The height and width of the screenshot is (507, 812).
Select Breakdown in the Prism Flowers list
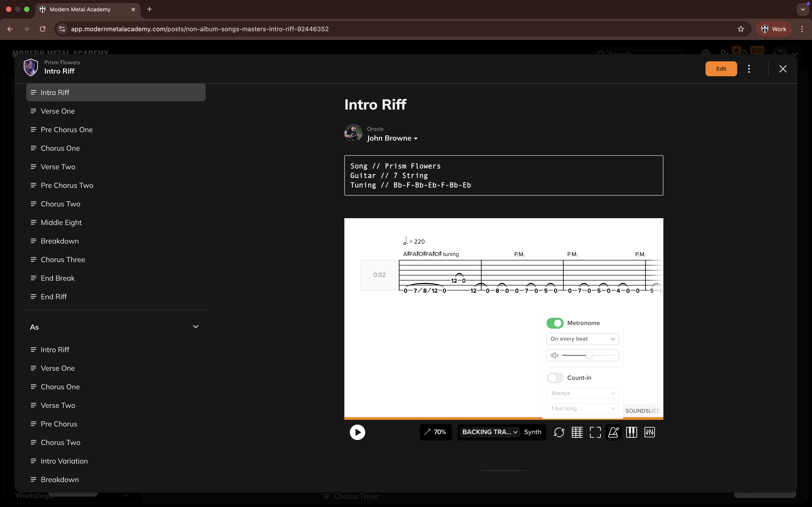60,241
